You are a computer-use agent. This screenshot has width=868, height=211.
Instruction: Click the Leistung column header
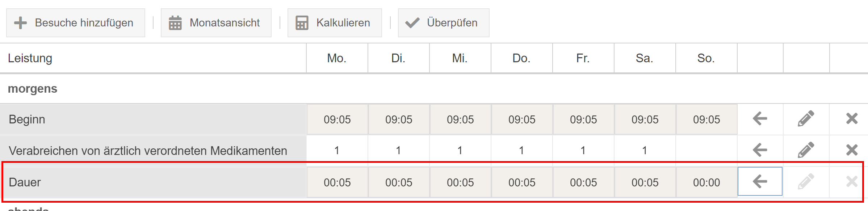click(x=30, y=58)
